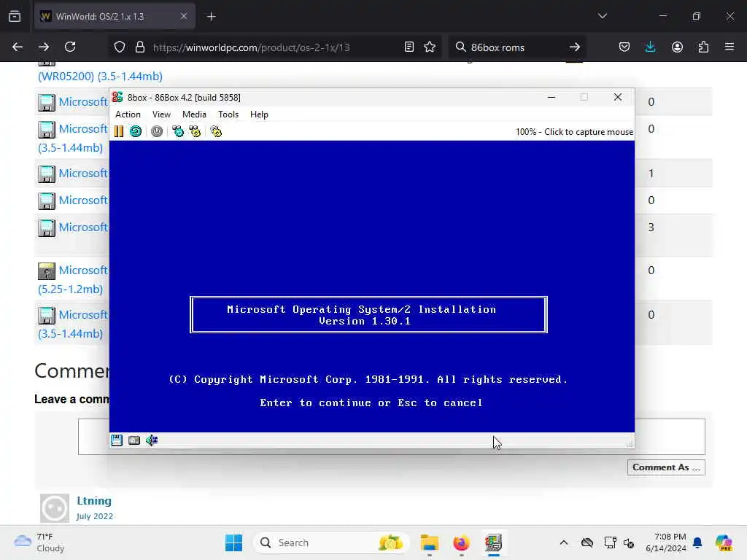Screen dimensions: 747x560
Task: Open the Media menu in 86Box
Action: point(194,114)
